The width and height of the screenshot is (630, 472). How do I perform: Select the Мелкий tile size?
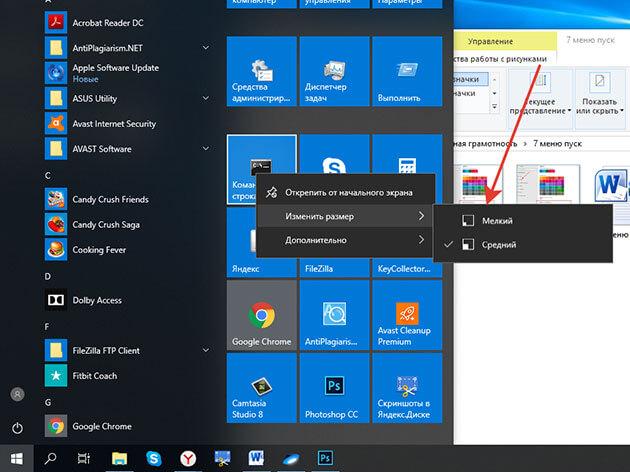tap(523, 221)
